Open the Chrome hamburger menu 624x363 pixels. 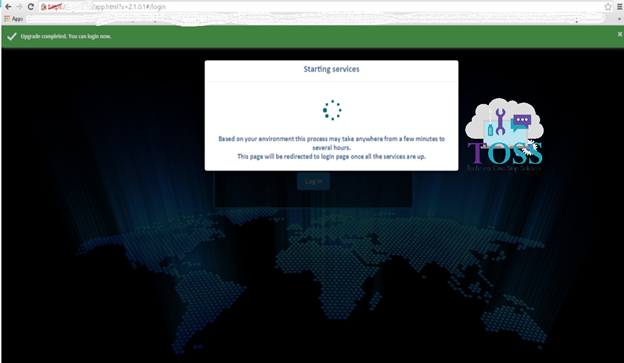click(620, 7)
